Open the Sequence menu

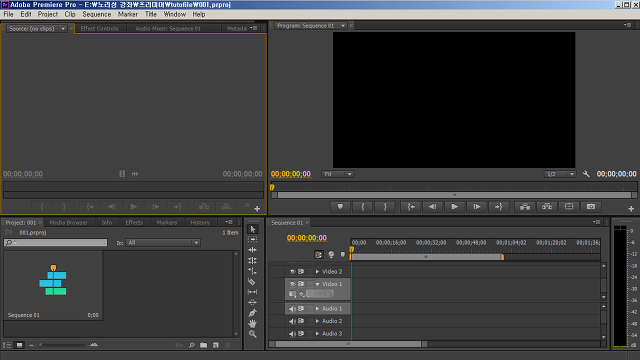[97, 14]
